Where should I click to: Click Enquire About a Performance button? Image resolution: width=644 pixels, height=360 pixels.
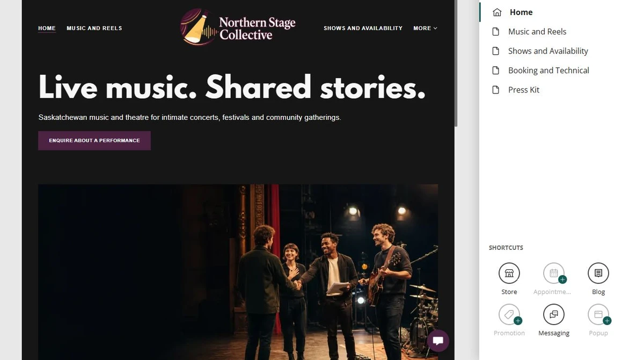(94, 140)
